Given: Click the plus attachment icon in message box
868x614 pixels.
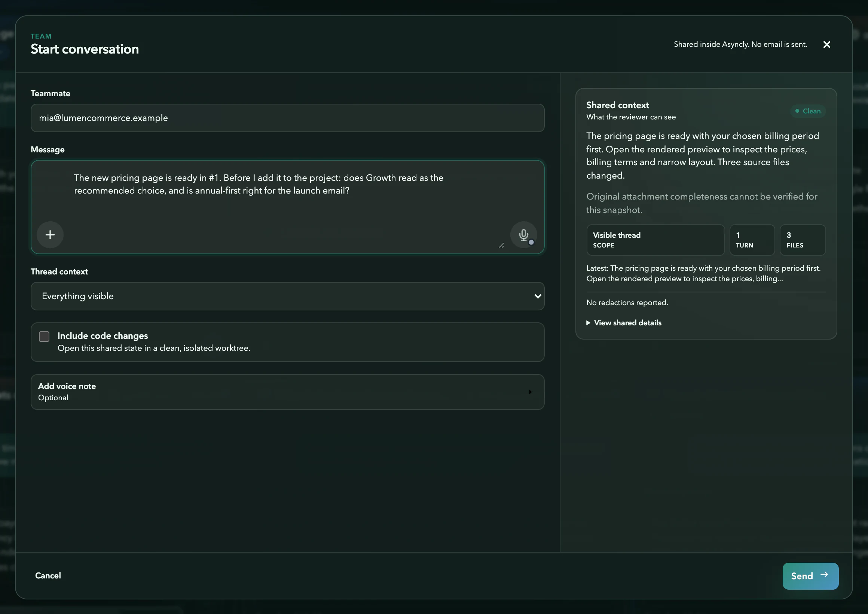Looking at the screenshot, I should click(50, 234).
